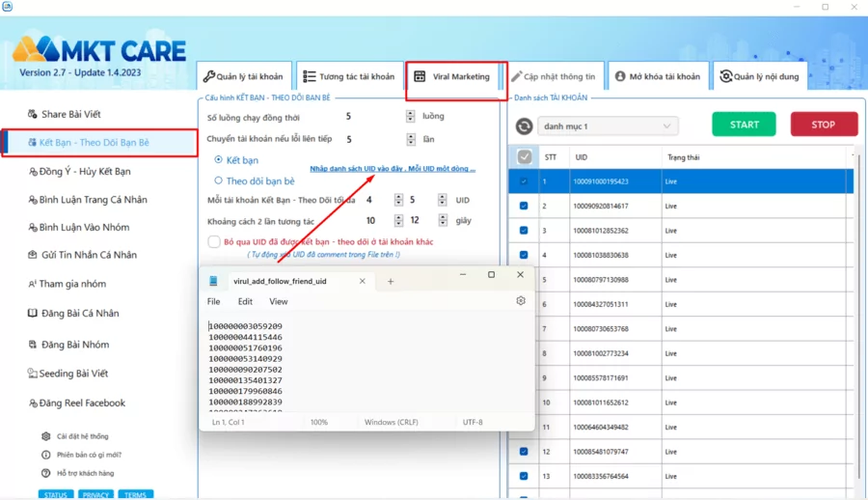Viewport: 868px width, 500px height.
Task: Select Kết Bạn - Theo Dõi Bạn Bè sidebar item
Action: point(99,143)
